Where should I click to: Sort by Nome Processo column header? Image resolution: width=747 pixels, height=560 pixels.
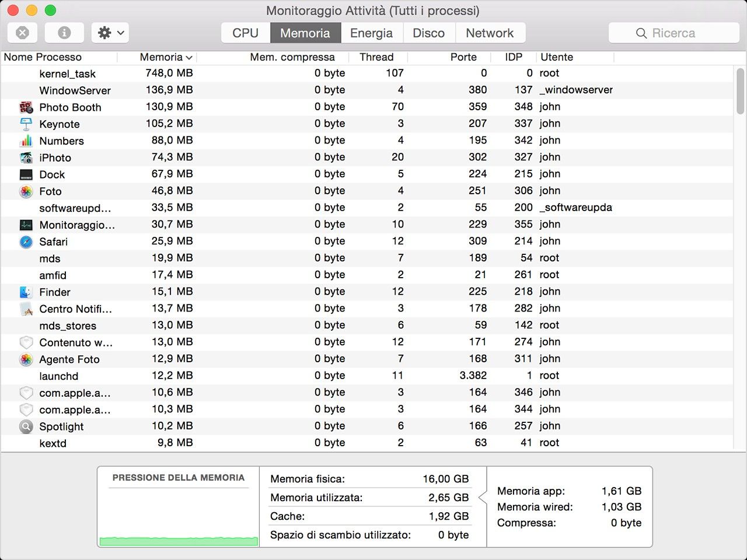click(58, 57)
